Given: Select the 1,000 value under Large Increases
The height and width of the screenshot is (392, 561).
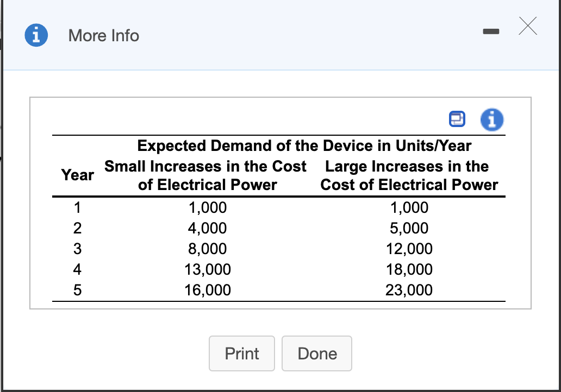Looking at the screenshot, I should point(409,207).
